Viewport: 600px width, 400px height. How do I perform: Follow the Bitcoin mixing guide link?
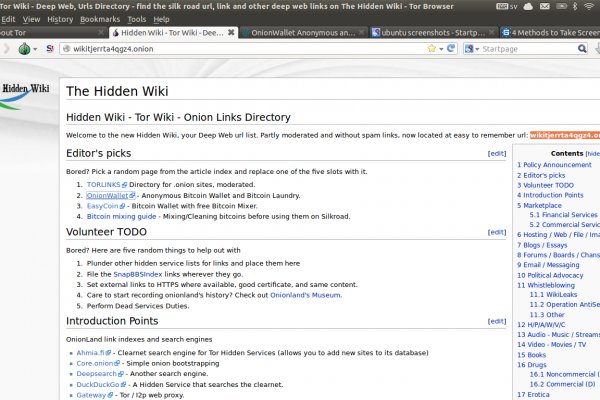pos(121,216)
